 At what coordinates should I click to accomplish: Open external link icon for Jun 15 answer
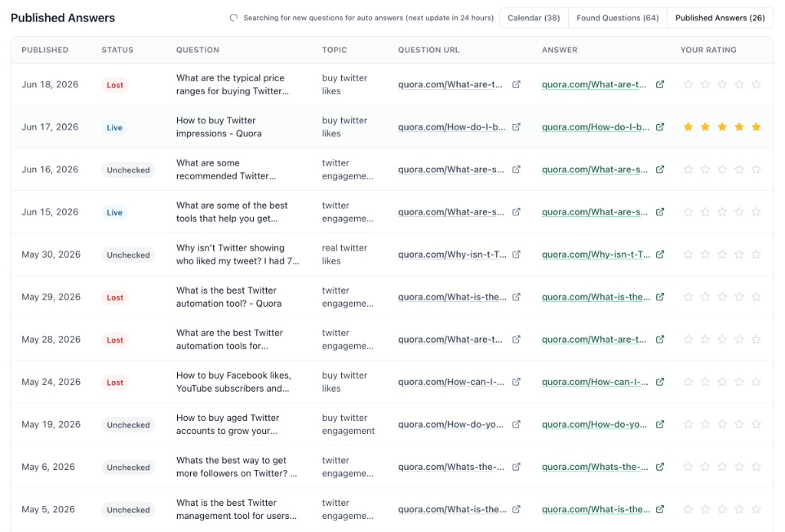(660, 212)
